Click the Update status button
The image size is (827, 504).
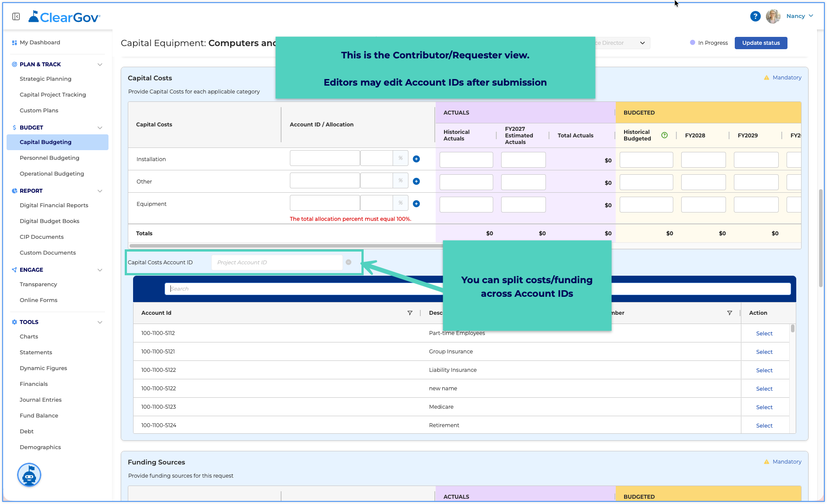(761, 43)
